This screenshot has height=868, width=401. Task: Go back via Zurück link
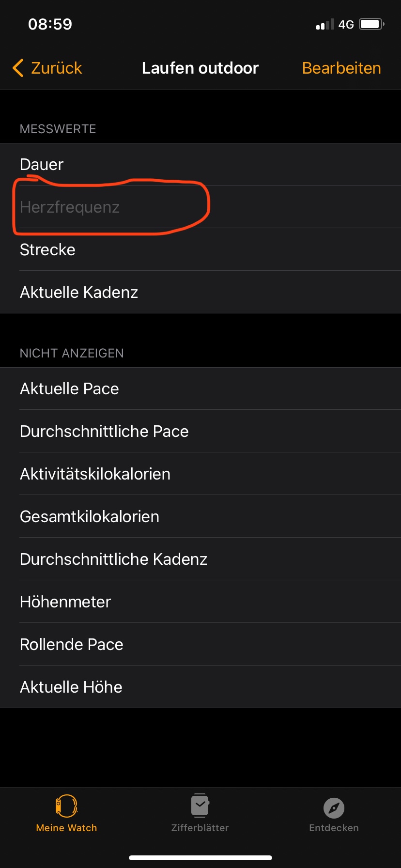(x=56, y=68)
